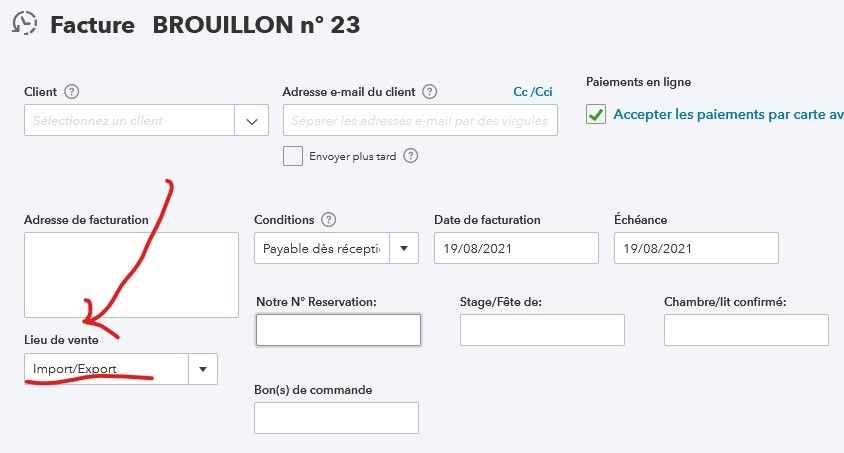Focus the Stage/Fête de field
This screenshot has height=453, width=844.
point(542,330)
